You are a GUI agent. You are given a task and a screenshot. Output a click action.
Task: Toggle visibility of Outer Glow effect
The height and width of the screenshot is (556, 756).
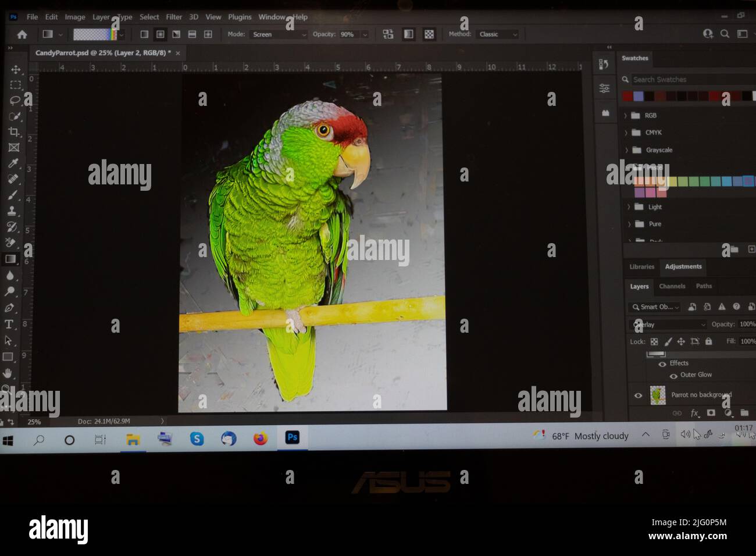[x=673, y=376]
